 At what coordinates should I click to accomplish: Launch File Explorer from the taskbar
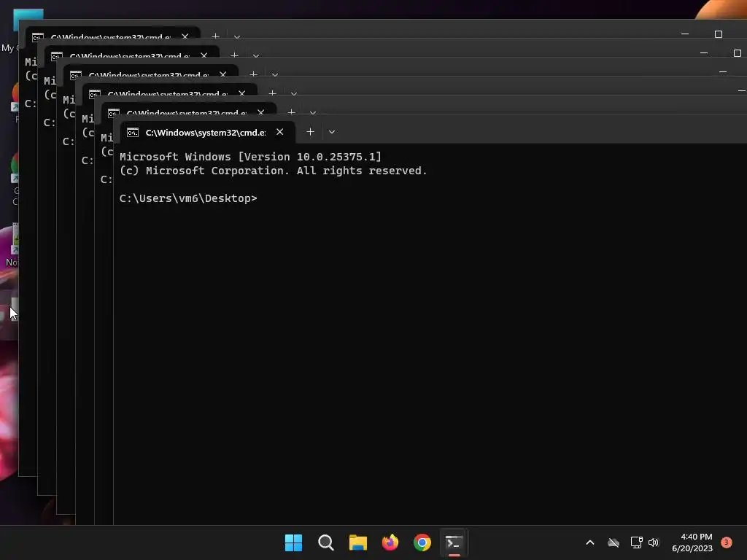357,542
